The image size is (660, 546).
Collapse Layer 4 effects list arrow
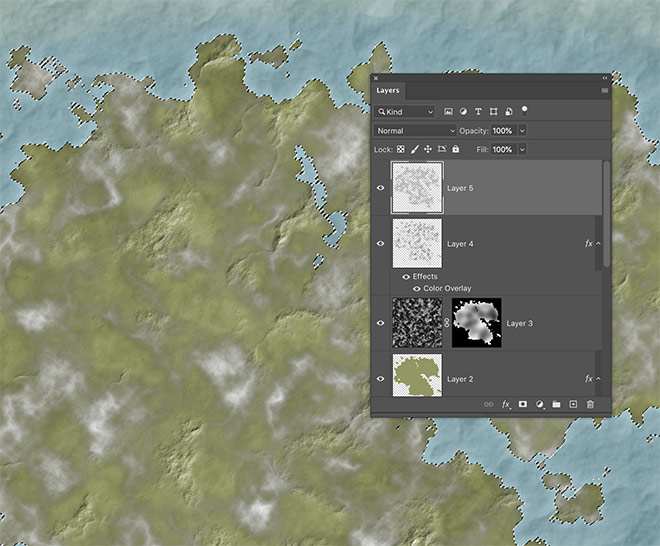598,243
